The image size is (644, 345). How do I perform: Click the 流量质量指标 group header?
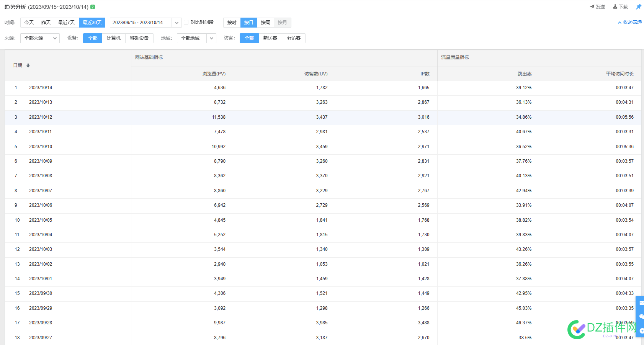[455, 57]
